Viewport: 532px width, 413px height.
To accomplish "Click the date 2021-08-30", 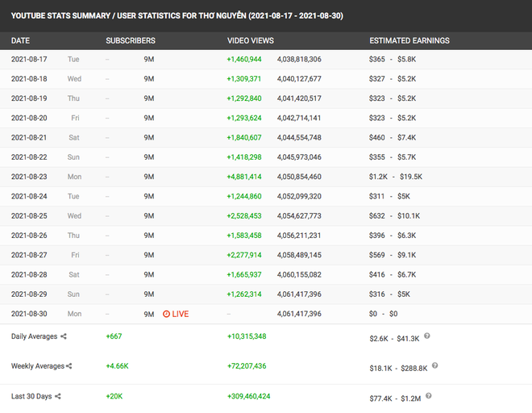I will [x=29, y=314].
